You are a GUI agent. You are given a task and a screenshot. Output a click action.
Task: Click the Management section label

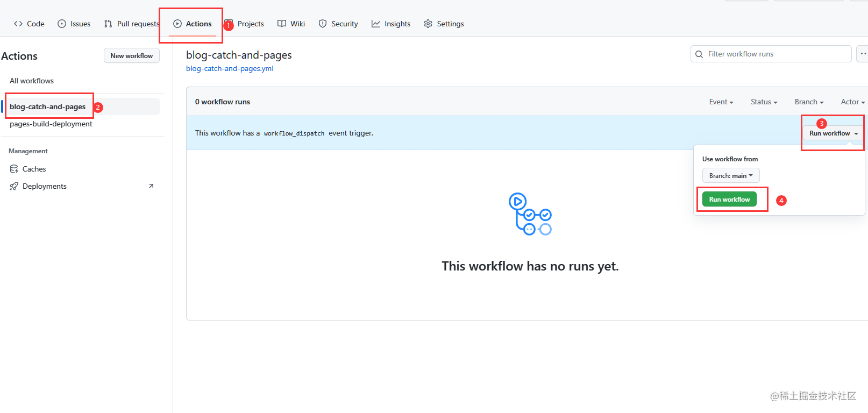(x=28, y=151)
